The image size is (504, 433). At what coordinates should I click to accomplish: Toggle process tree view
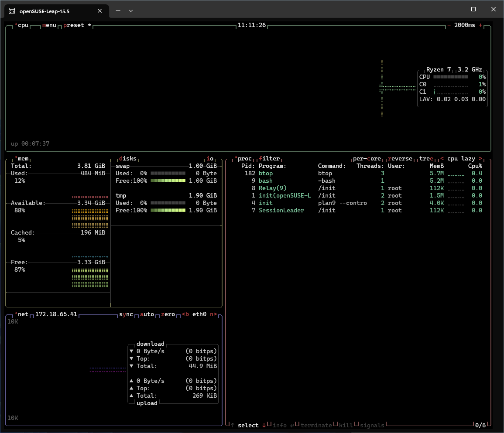[426, 159]
